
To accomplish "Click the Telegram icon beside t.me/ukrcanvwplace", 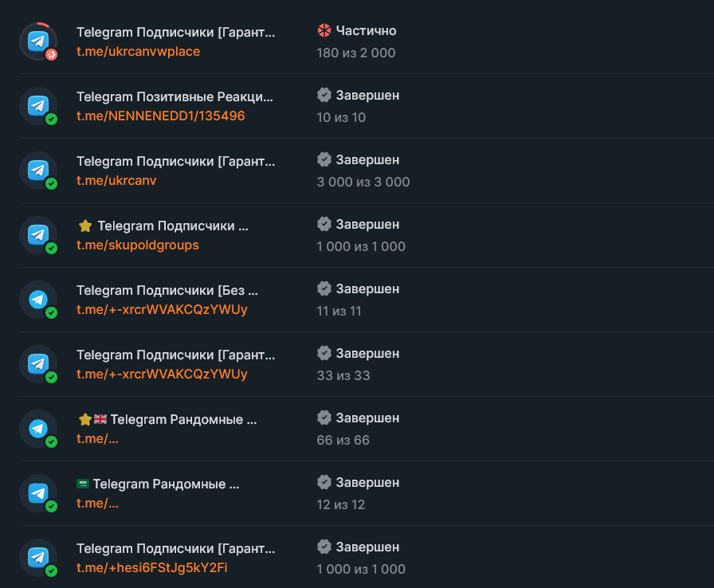I will (38, 41).
